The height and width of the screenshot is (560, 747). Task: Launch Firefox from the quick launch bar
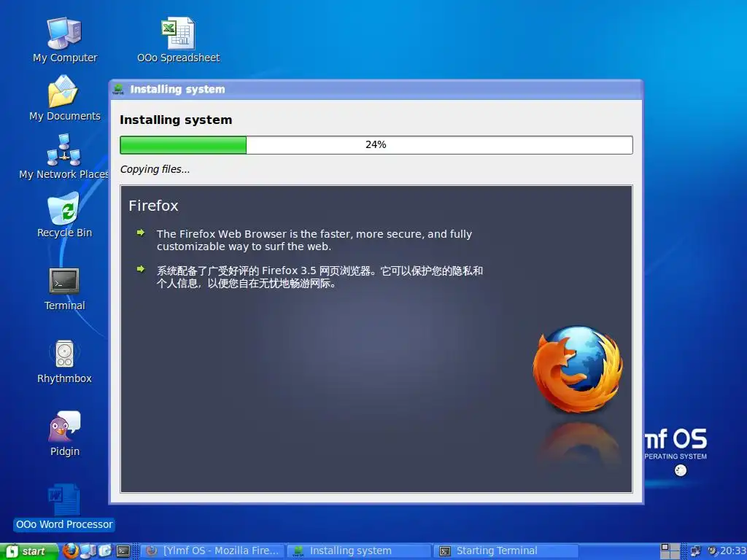point(71,551)
